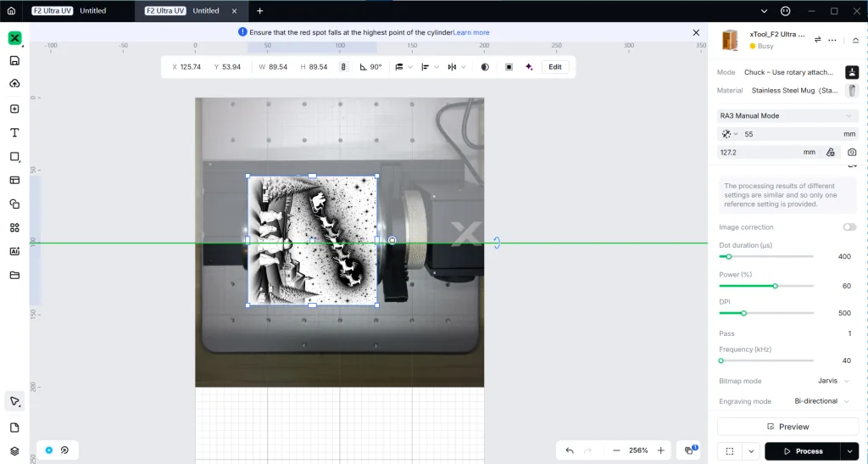
Task: Adjust the Frequency kHz slider
Action: 766,361
